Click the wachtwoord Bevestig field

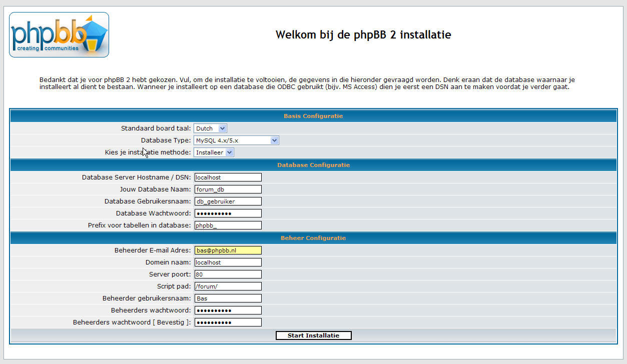(228, 322)
